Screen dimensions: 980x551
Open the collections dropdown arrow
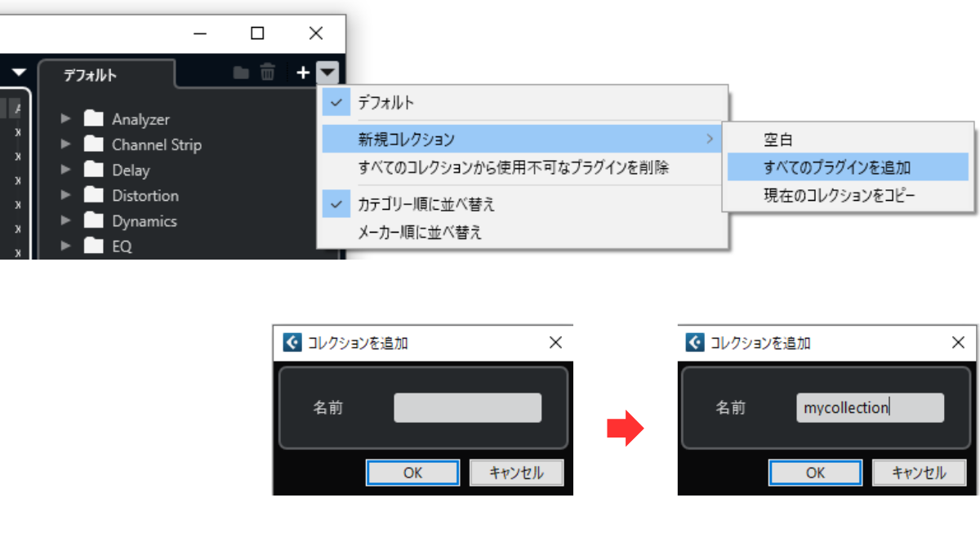coord(327,73)
